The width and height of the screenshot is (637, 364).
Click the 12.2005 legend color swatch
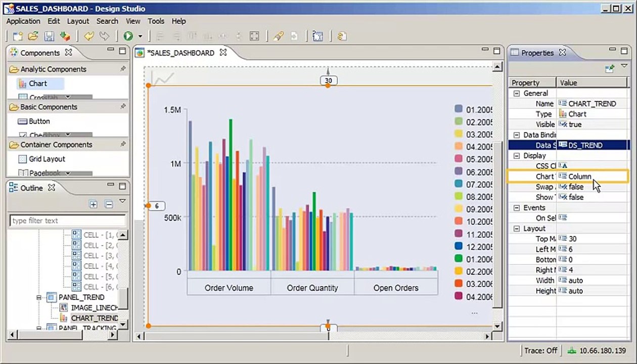tap(459, 246)
